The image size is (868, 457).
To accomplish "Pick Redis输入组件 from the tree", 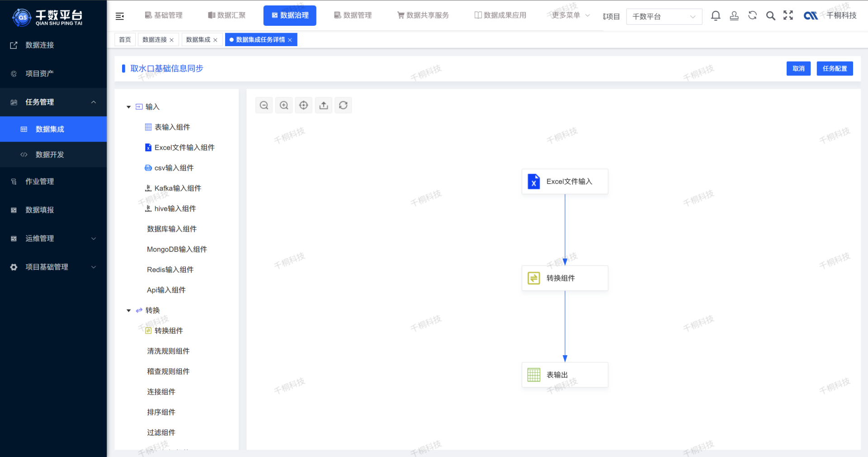I will 170,270.
